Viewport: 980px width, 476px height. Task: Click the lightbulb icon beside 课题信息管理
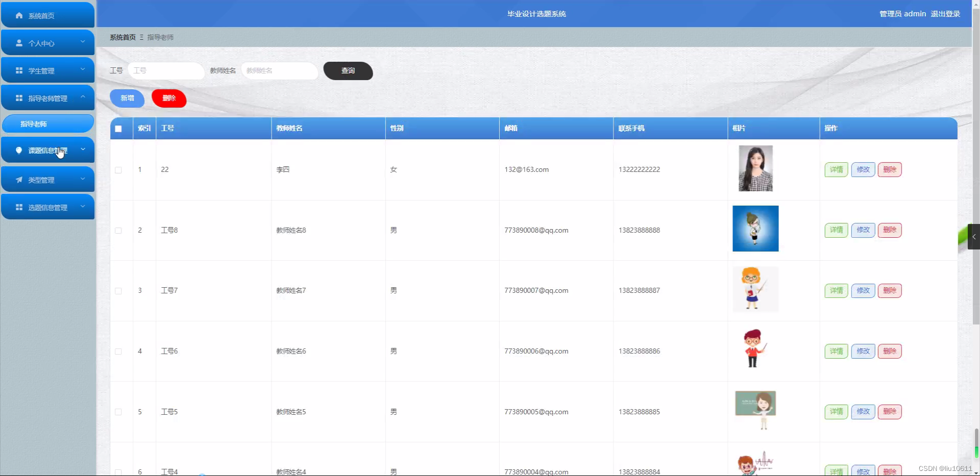coord(19,151)
